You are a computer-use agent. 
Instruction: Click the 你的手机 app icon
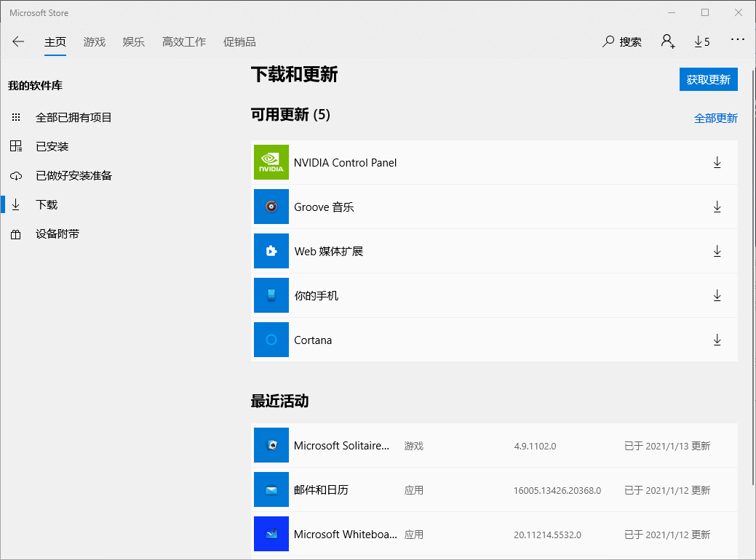pos(271,295)
